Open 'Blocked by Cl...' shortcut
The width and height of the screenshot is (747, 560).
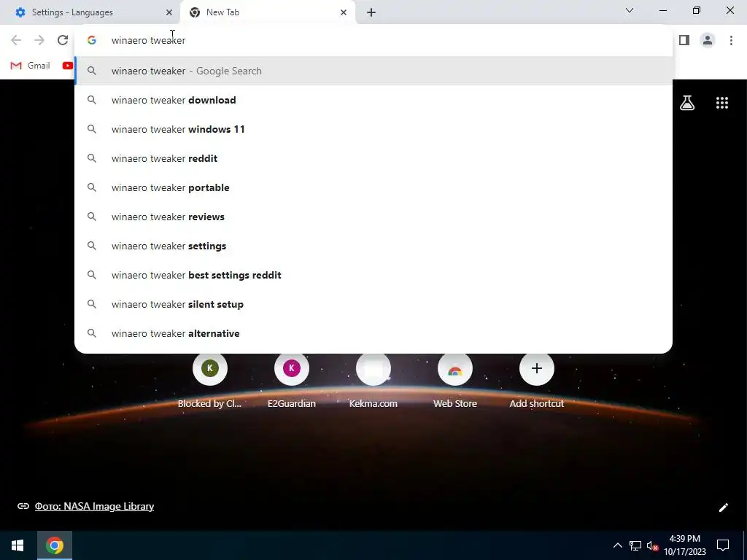pos(209,381)
